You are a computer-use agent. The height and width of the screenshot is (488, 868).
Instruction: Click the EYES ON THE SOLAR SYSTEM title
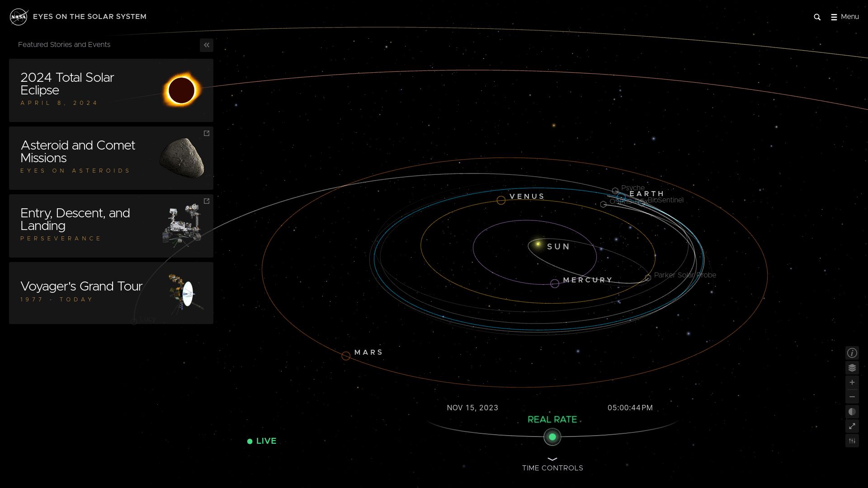tap(90, 17)
